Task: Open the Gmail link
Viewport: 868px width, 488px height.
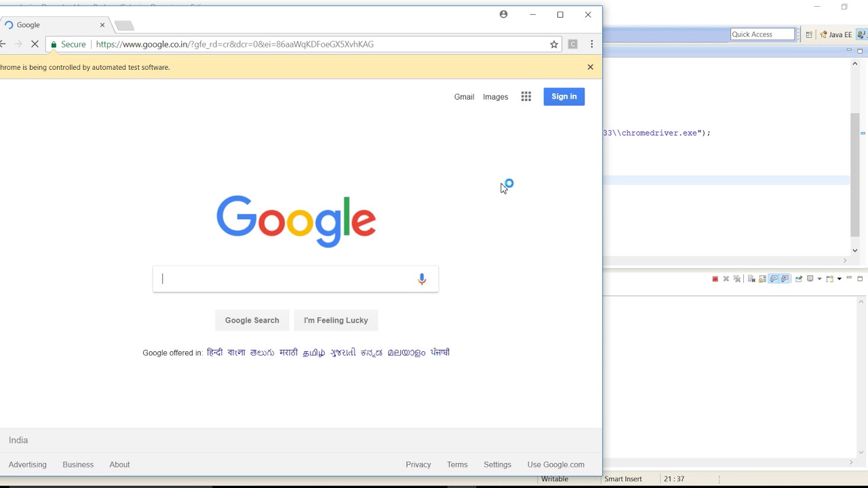Action: [x=464, y=97]
